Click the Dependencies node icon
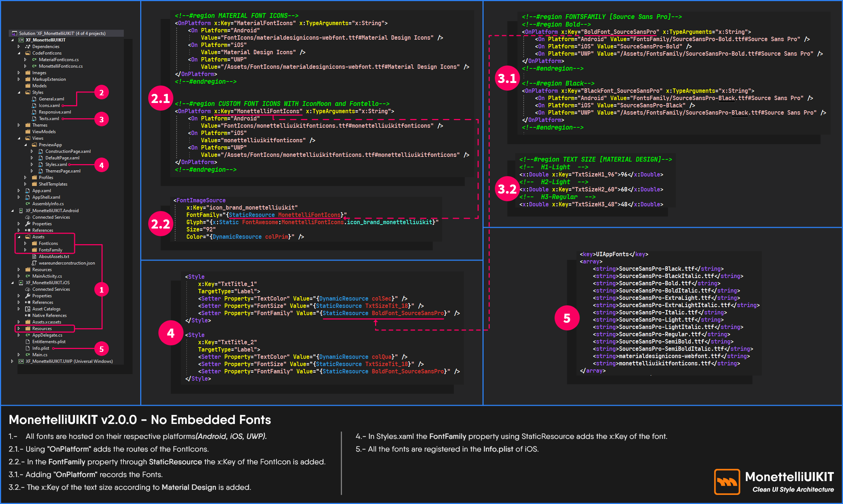843x504 pixels. click(27, 47)
